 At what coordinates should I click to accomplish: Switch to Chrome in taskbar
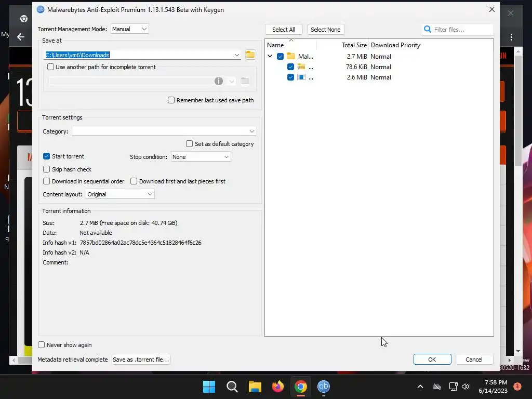301,387
